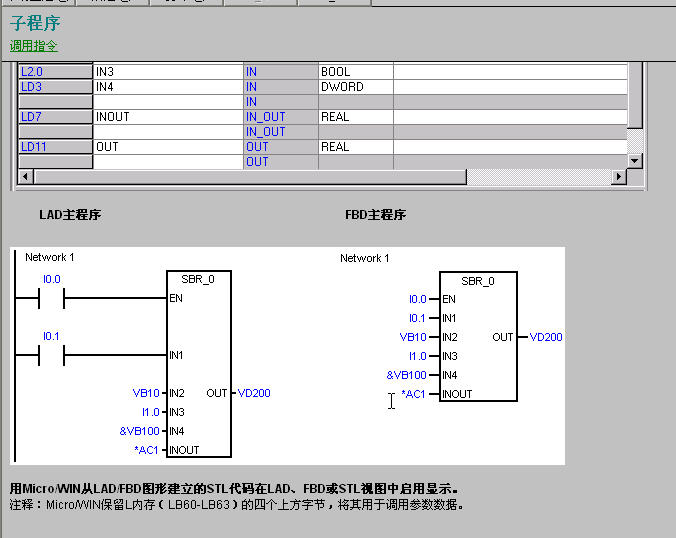
Task: Click VD200 output in the FBD diagram
Action: coord(546,337)
